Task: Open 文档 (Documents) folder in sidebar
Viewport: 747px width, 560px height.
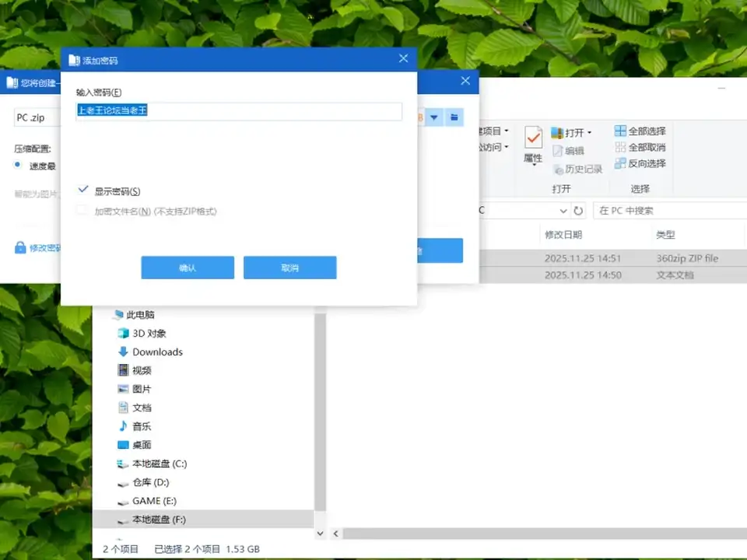Action: coord(135,408)
